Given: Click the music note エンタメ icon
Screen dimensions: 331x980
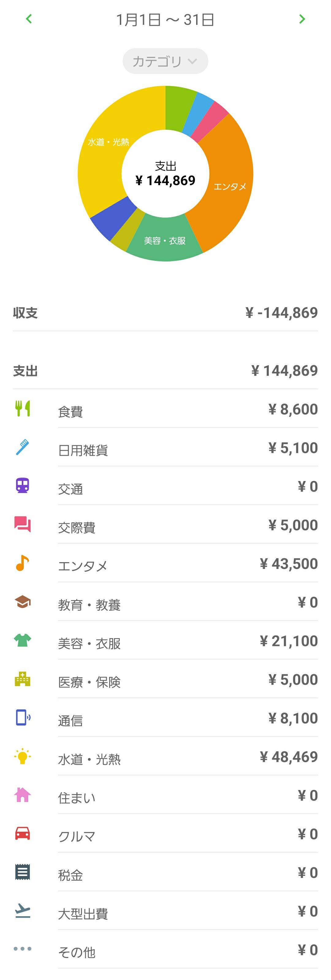Looking at the screenshot, I should tap(22, 563).
